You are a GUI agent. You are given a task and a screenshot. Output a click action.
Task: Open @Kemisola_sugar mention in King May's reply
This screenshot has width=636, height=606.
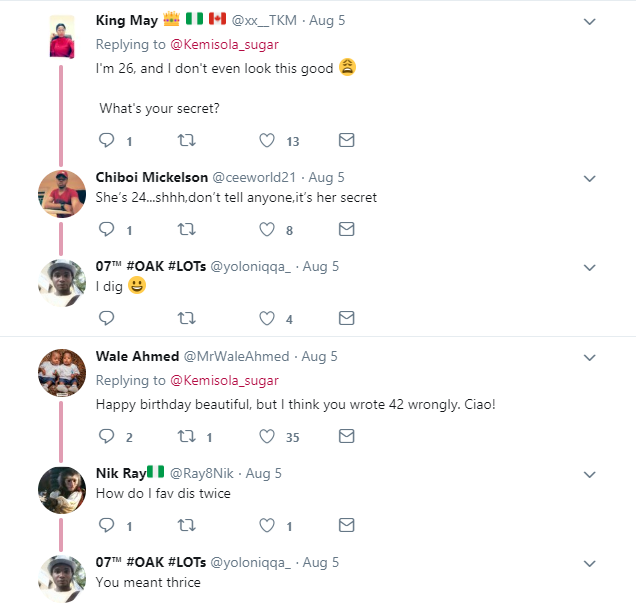(225, 44)
